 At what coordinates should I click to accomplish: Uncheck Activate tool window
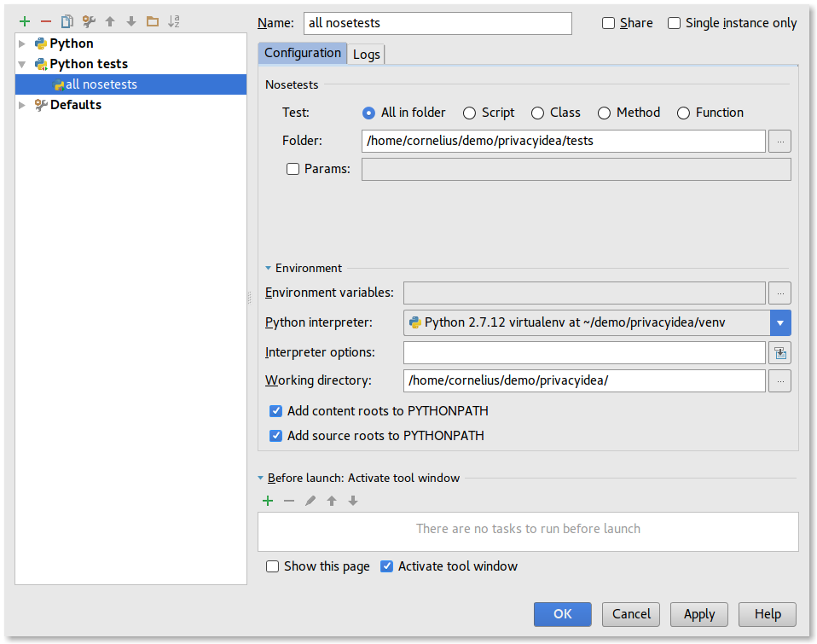pyautogui.click(x=386, y=566)
